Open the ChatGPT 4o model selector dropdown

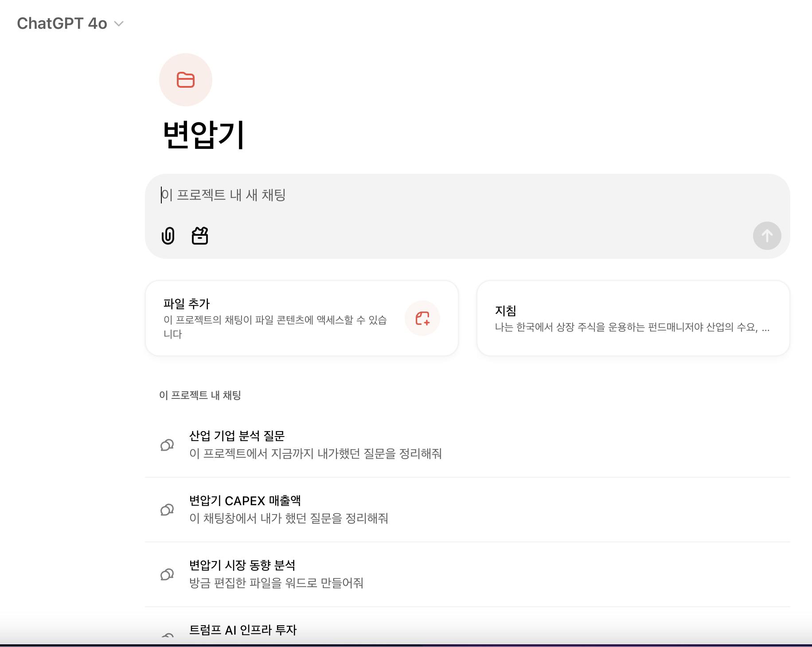[70, 23]
